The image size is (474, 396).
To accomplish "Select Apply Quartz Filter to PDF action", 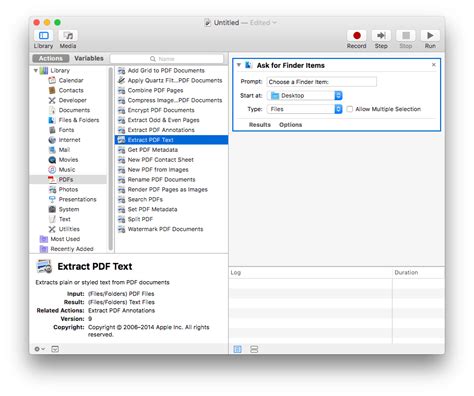I will coord(175,80).
